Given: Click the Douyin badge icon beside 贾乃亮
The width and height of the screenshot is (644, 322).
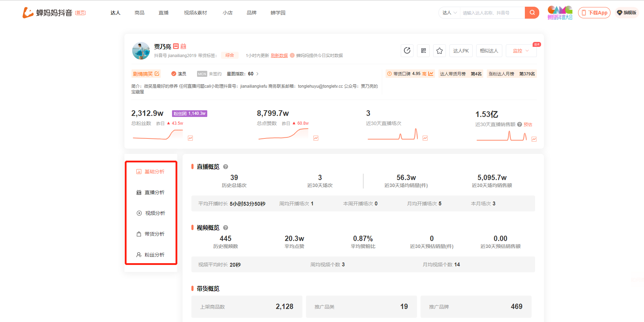Looking at the screenshot, I should pos(176,46).
